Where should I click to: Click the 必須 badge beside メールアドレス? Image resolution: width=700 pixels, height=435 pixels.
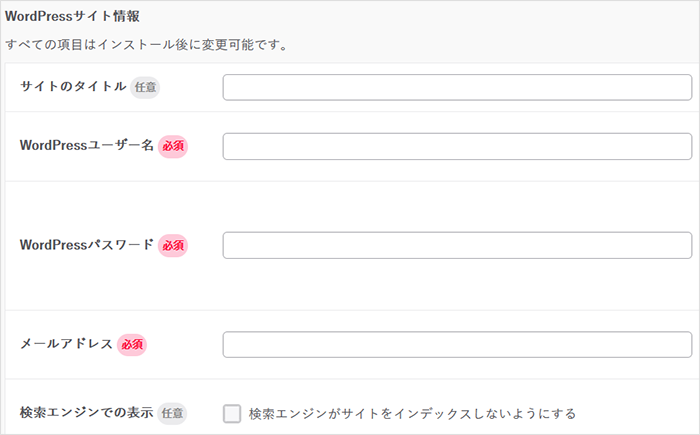pyautogui.click(x=132, y=344)
